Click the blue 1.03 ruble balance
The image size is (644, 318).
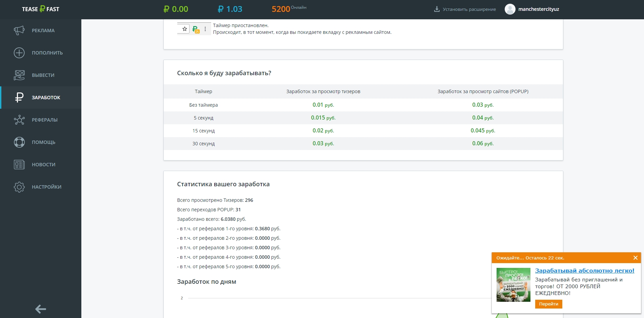pos(230,9)
